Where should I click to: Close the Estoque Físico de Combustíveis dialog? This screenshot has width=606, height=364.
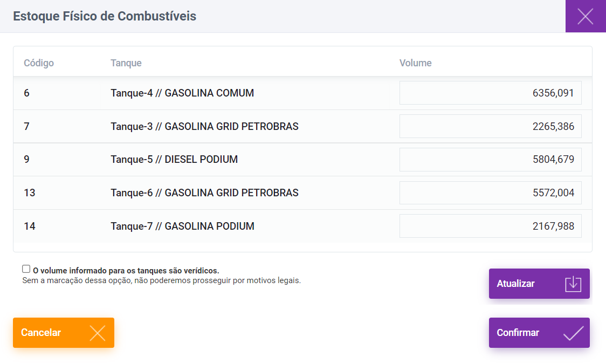tap(586, 16)
